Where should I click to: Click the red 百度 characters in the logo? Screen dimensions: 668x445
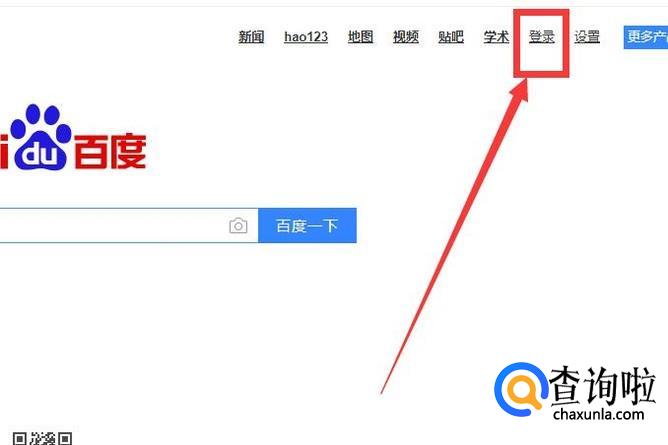point(110,151)
